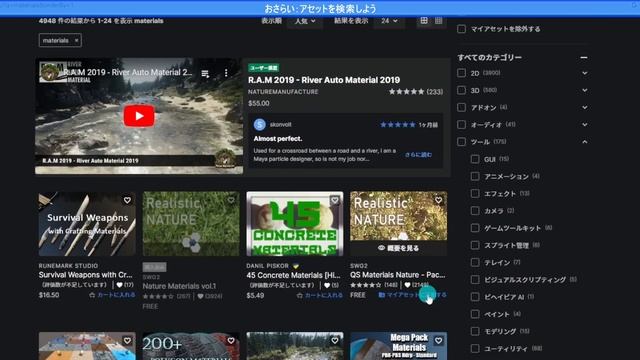This screenshot has width=640, height=360.
Task: Check the エフェクト subcategory checkbox
Action: pos(475,193)
